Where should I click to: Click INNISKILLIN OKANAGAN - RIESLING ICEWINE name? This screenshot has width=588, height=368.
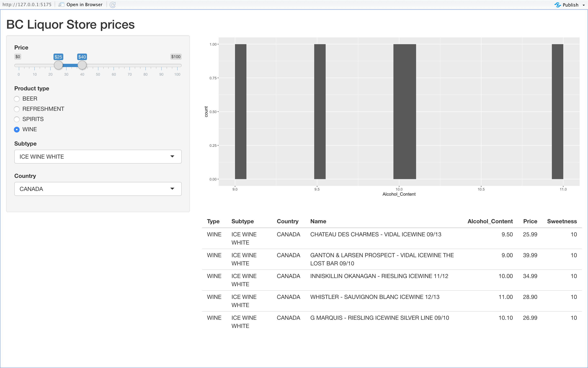pos(379,276)
